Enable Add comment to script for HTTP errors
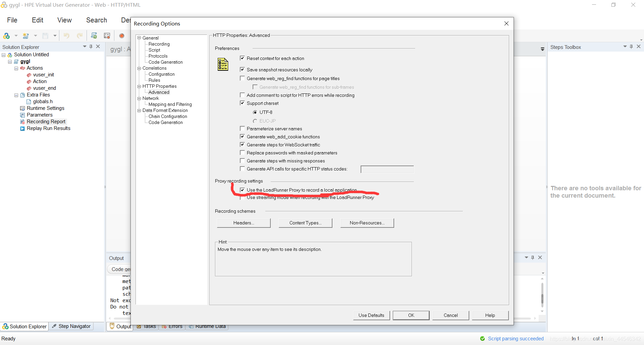Image resolution: width=644 pixels, height=345 pixels. point(242,95)
